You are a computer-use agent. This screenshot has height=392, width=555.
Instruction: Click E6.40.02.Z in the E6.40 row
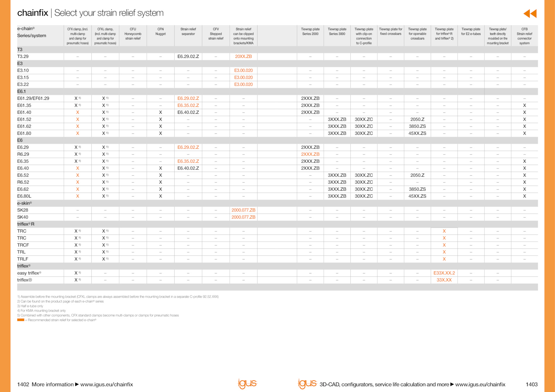tap(188, 168)
